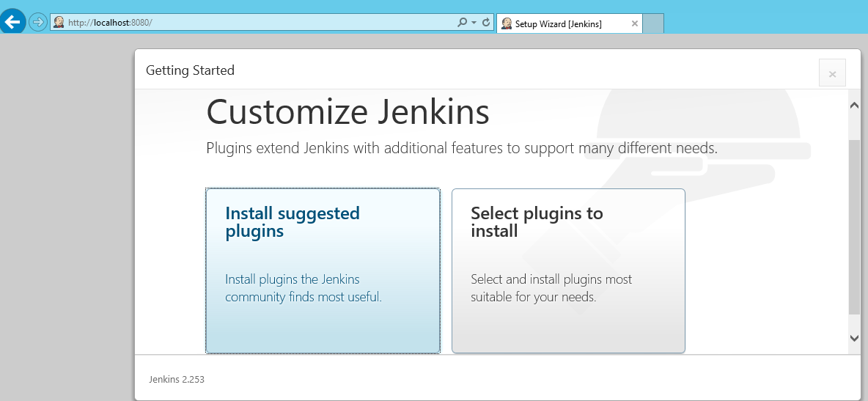This screenshot has height=401, width=868.
Task: Refresh the page with reload icon
Action: (486, 22)
